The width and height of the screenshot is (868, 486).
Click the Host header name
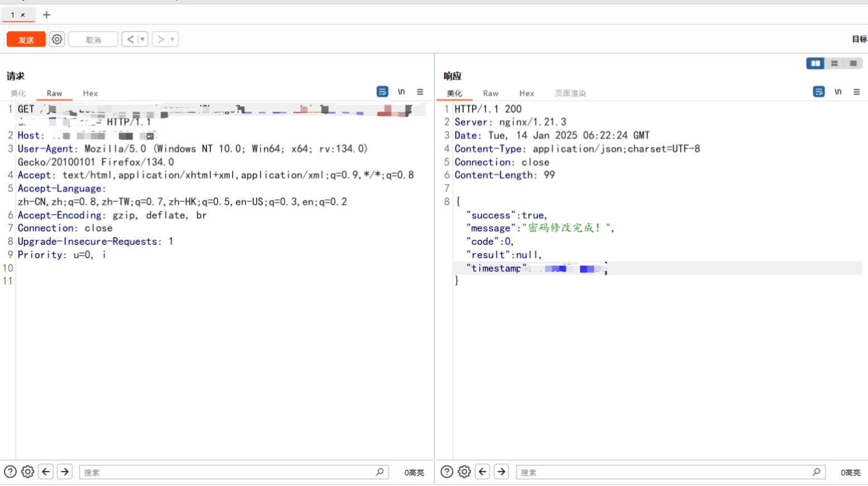(x=28, y=135)
